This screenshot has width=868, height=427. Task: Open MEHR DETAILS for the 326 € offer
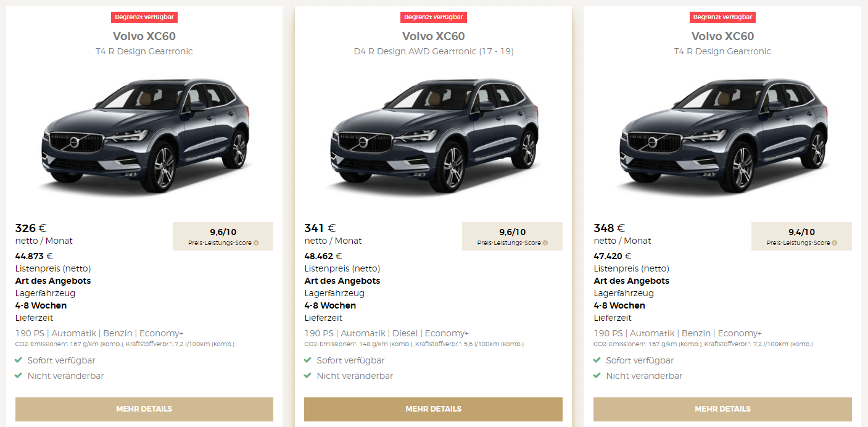(144, 409)
